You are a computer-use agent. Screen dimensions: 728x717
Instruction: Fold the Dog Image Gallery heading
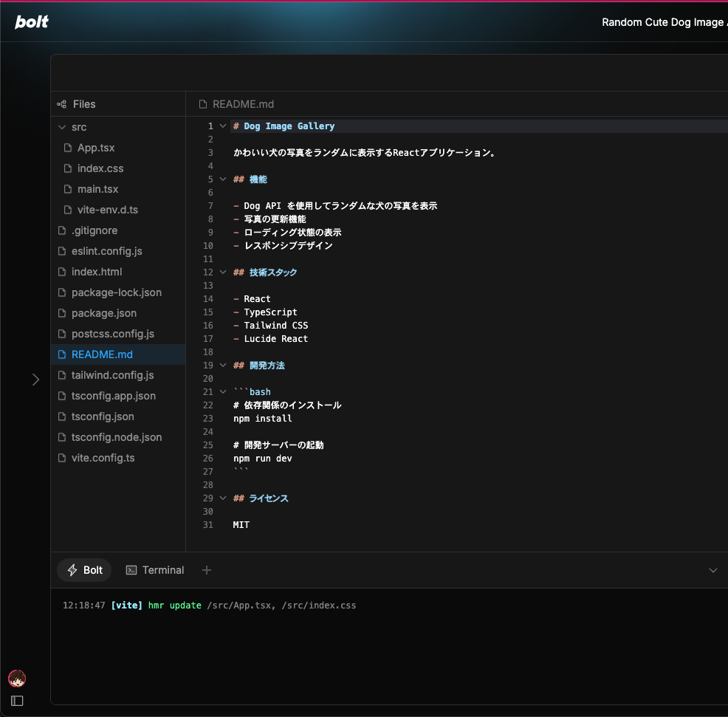click(222, 126)
